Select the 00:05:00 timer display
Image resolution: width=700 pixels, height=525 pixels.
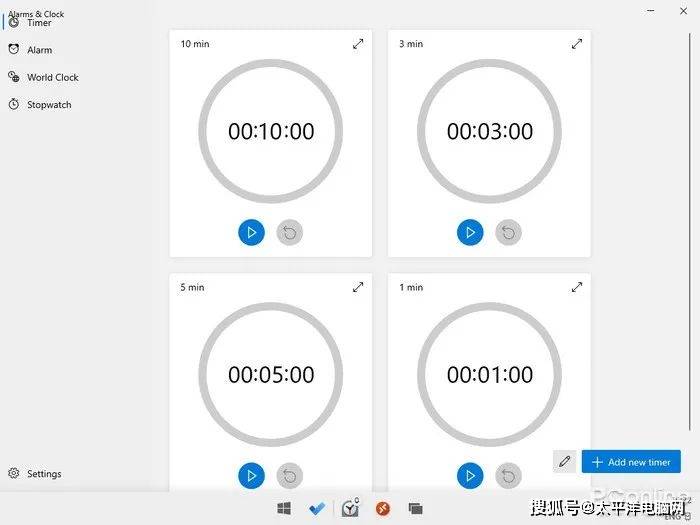(271, 374)
